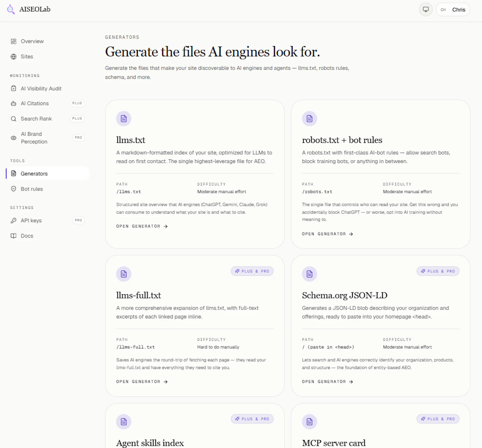The height and width of the screenshot is (448, 482).
Task: Click arrow icon on Schema.org Open Generator
Action: coord(351,382)
